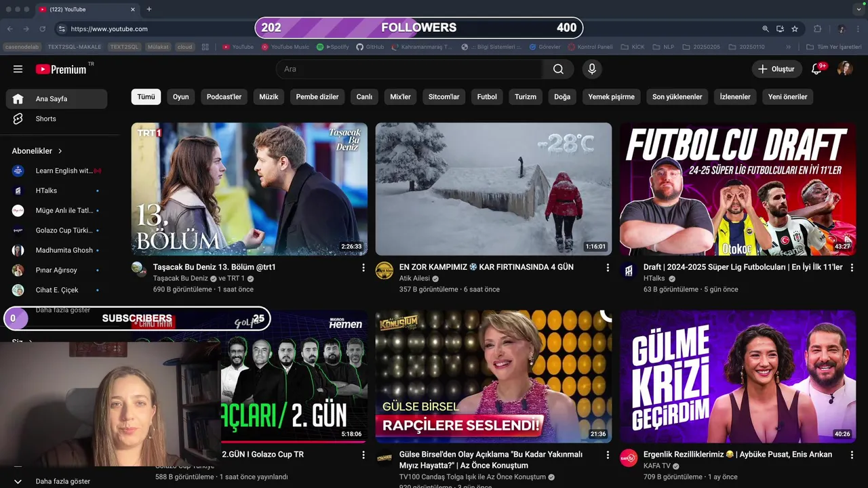Play the 13. BÖLÜM thumbnail
The image size is (868, 488).
coord(250,189)
